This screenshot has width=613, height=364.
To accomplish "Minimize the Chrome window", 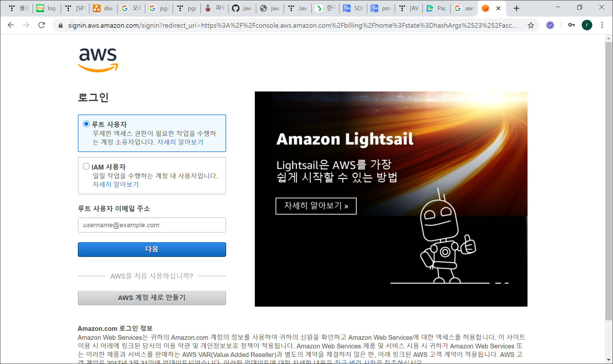I will click(558, 7).
